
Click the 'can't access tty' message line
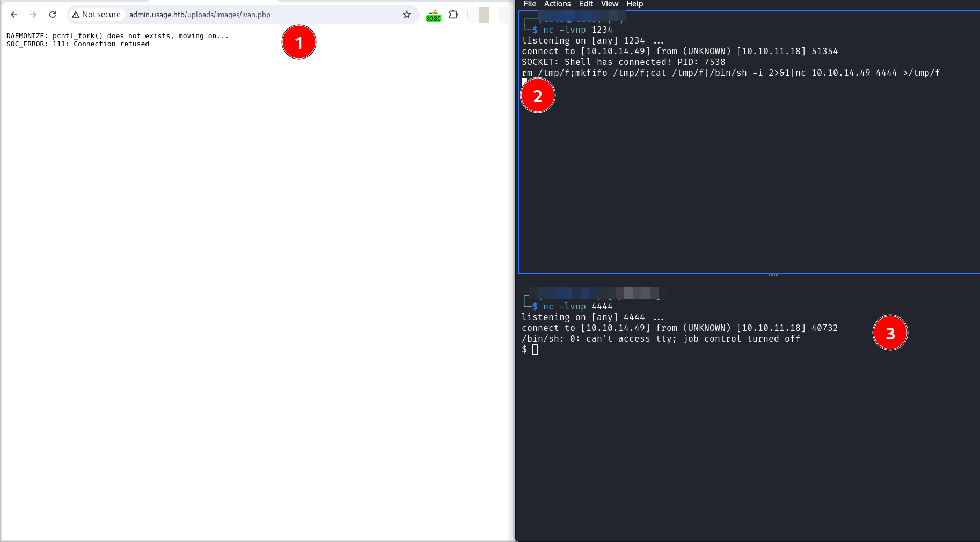point(661,339)
